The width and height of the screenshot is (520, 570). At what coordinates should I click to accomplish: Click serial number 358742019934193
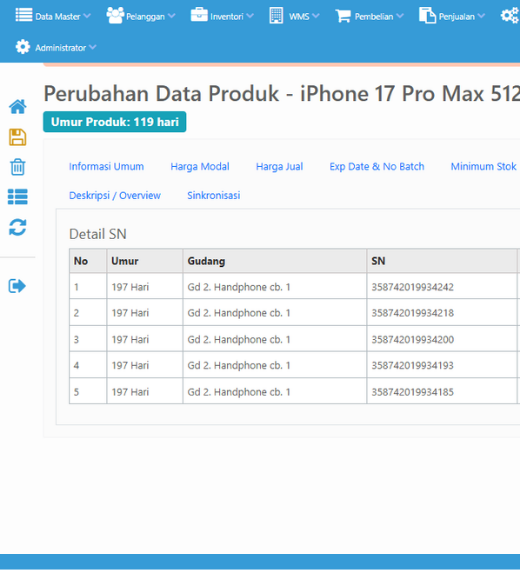click(x=412, y=365)
